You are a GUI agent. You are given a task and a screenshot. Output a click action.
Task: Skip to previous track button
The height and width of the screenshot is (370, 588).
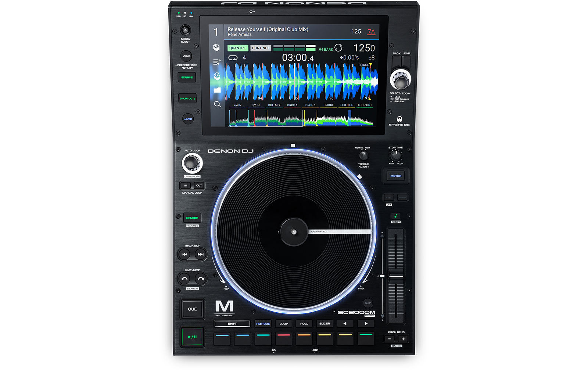[184, 254]
